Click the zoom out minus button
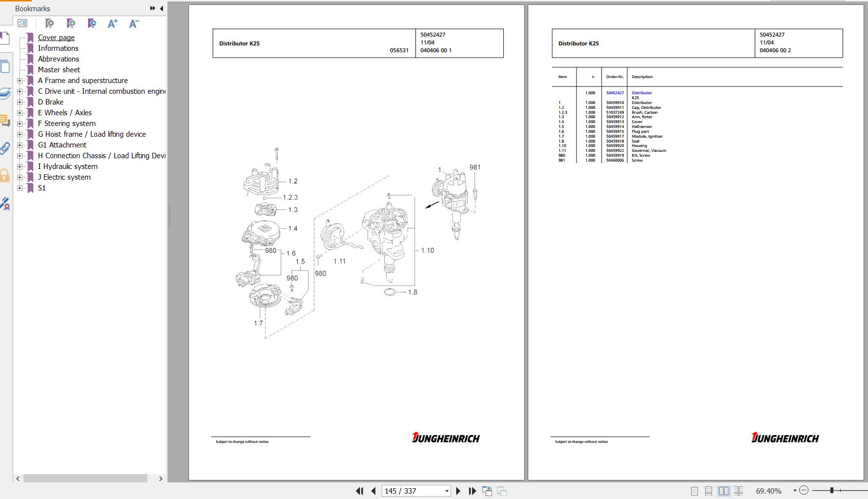 [x=804, y=490]
